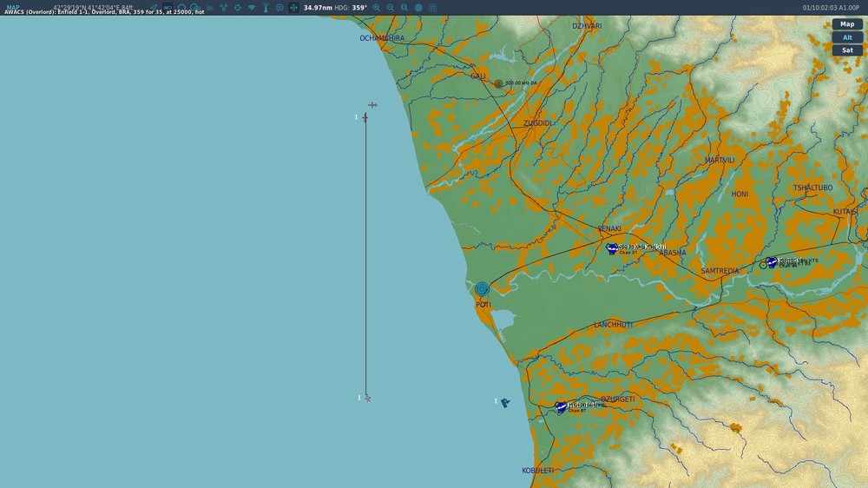Click the rectangular label icon in toolbar
The height and width of the screenshot is (488, 868).
[168, 8]
